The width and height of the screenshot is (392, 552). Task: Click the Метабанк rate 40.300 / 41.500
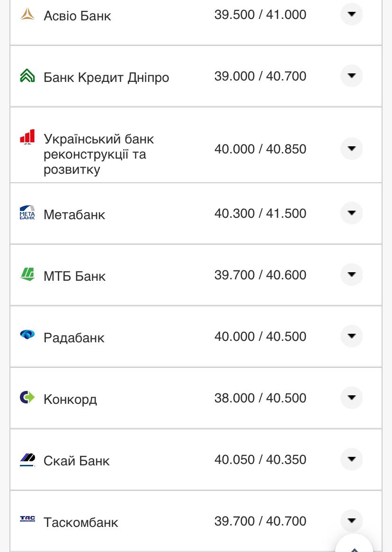coord(260,214)
